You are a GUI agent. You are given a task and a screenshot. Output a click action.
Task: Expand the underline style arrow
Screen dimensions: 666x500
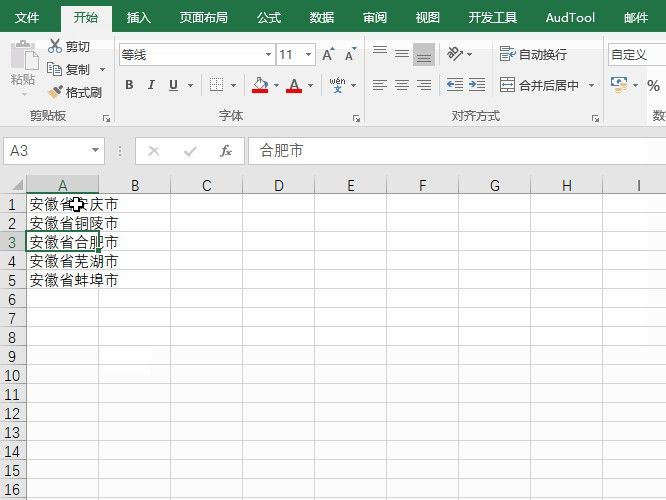tap(190, 85)
